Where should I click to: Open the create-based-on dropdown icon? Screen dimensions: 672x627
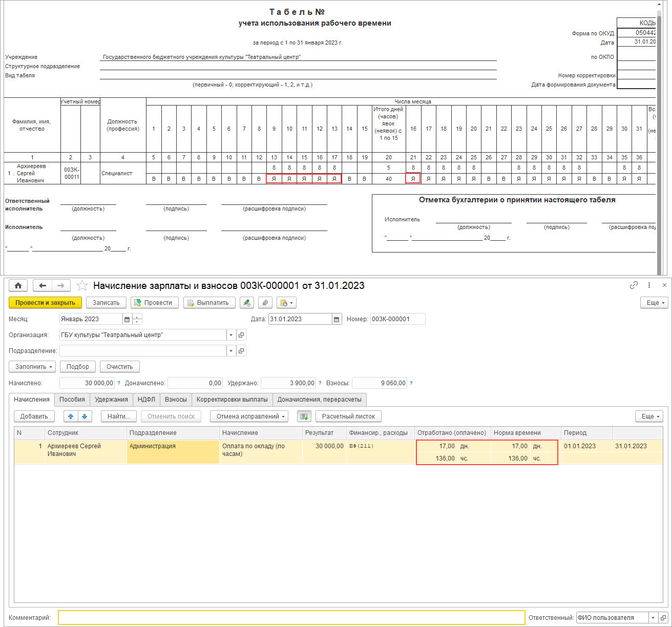[x=286, y=303]
